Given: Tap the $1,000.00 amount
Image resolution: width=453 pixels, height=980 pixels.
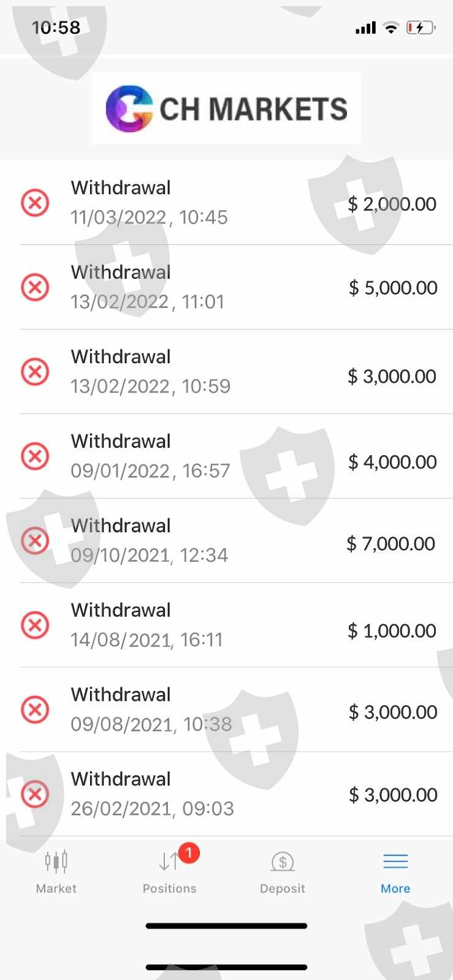Looking at the screenshot, I should click(x=392, y=631).
